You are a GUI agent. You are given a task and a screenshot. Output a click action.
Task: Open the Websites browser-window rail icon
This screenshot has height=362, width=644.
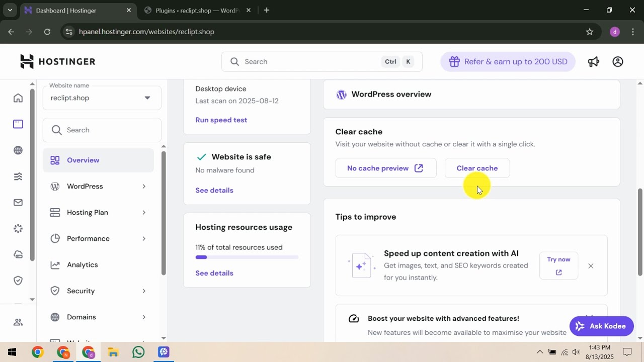(18, 124)
